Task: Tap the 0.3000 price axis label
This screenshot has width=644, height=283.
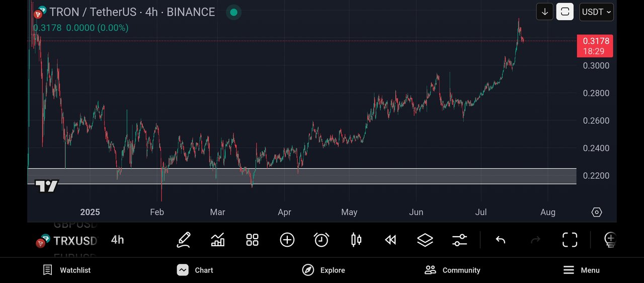Action: point(596,65)
